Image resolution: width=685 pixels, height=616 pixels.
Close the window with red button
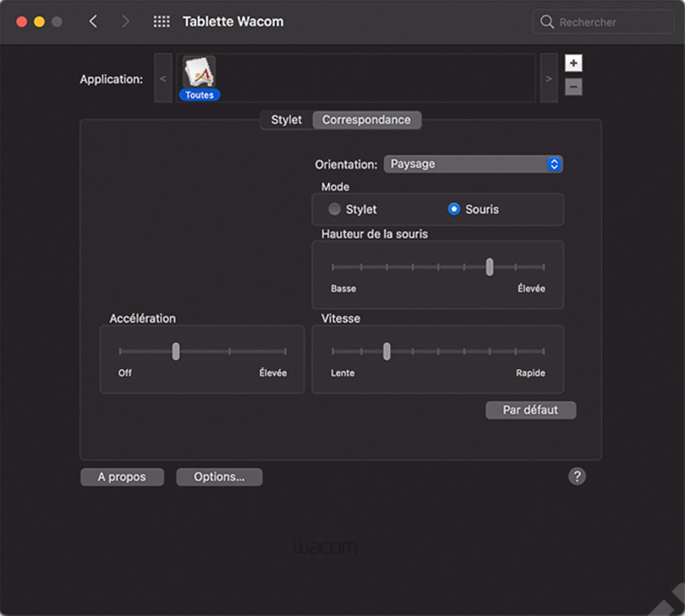click(22, 22)
